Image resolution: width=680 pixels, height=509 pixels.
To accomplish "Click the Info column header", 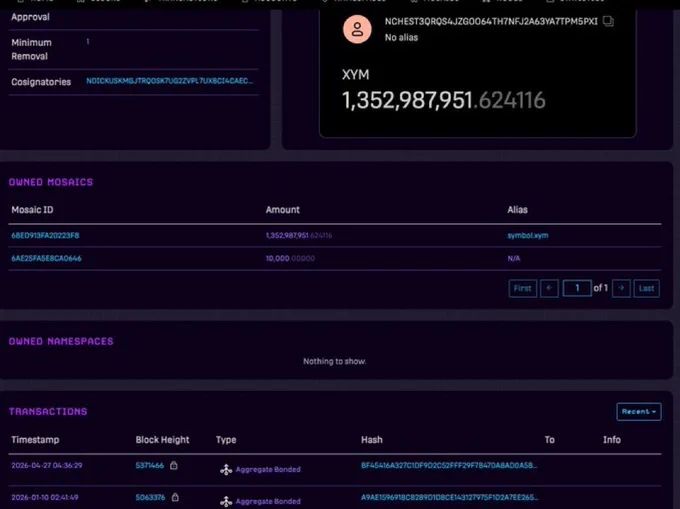I will click(612, 440).
